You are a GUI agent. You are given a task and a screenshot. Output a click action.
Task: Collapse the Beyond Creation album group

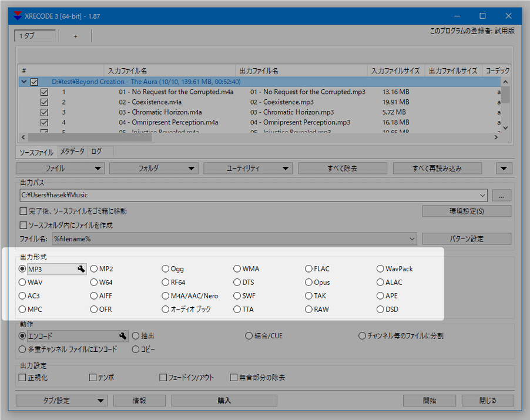click(24, 82)
